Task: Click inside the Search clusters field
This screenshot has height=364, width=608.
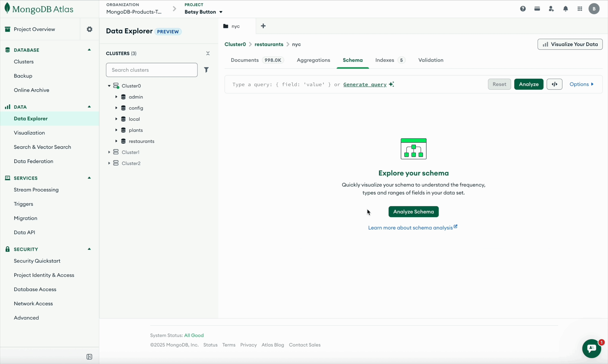Action: 152,70
